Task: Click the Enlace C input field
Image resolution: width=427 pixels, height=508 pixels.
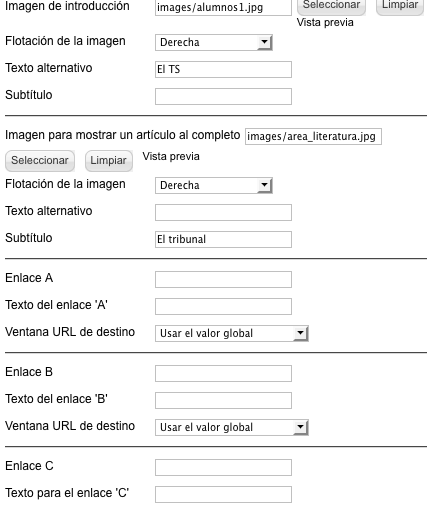Action: (223, 467)
